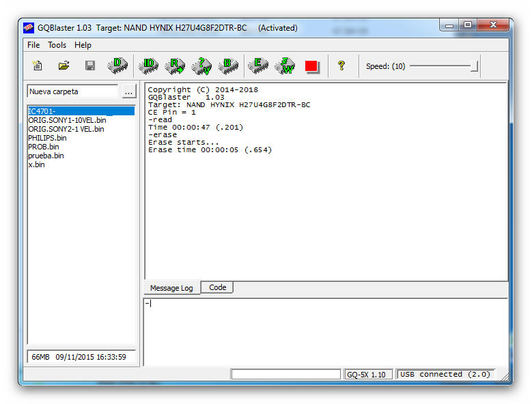532x404 pixels.
Task: Save using the floppy disk icon
Action: click(x=90, y=66)
